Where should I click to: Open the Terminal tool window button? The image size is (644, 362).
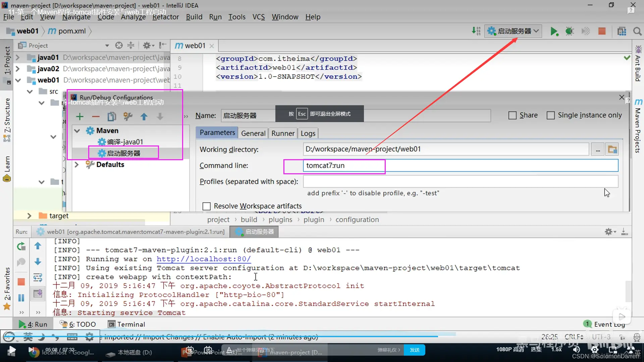click(126, 324)
